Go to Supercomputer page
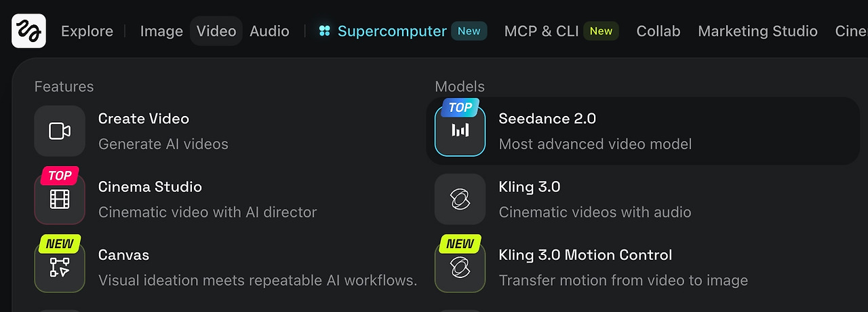 point(392,31)
